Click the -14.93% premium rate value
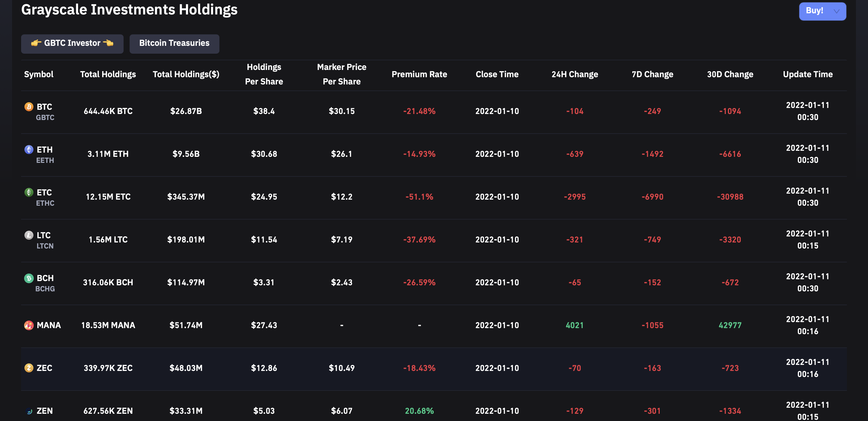Screen dimensions: 868x421 coord(419,154)
